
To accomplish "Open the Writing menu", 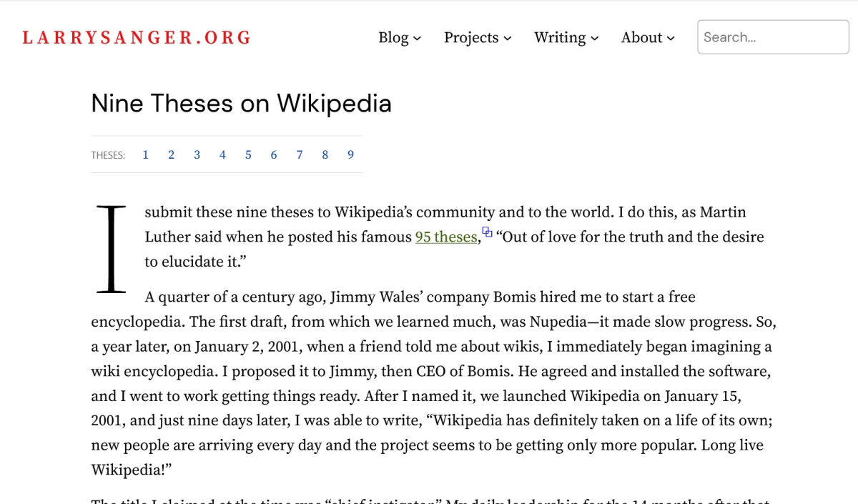I will pos(560,38).
